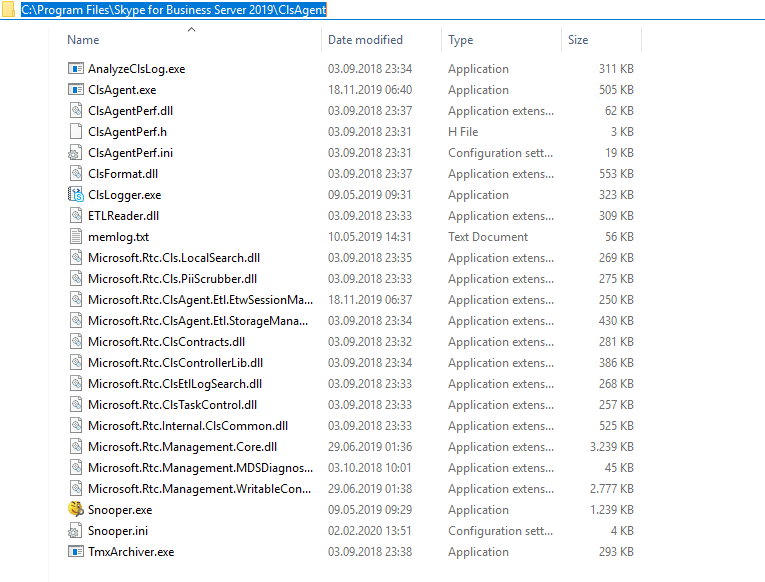765x582 pixels.
Task: Select the ClsFormat.dll file icon
Action: 76,173
